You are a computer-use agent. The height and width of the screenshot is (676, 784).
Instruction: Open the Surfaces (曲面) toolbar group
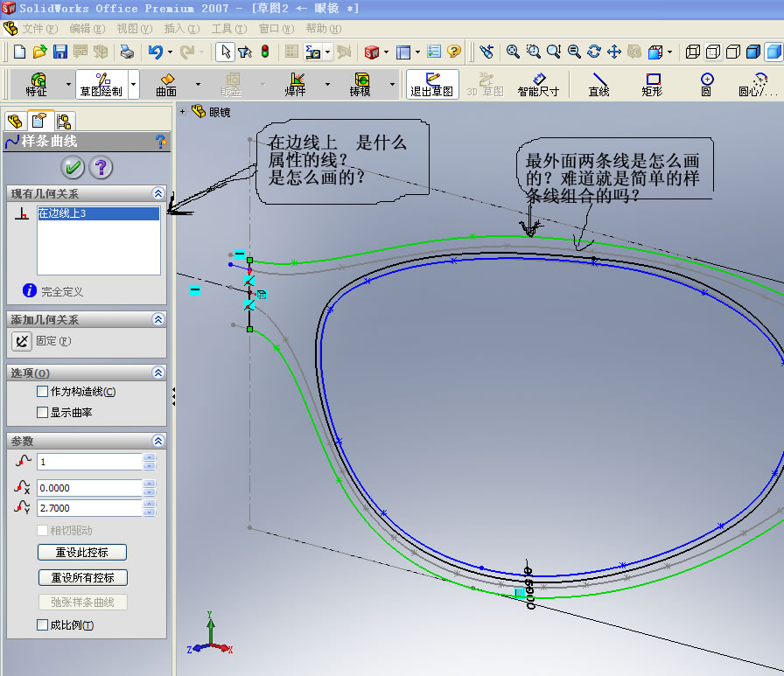[166, 84]
